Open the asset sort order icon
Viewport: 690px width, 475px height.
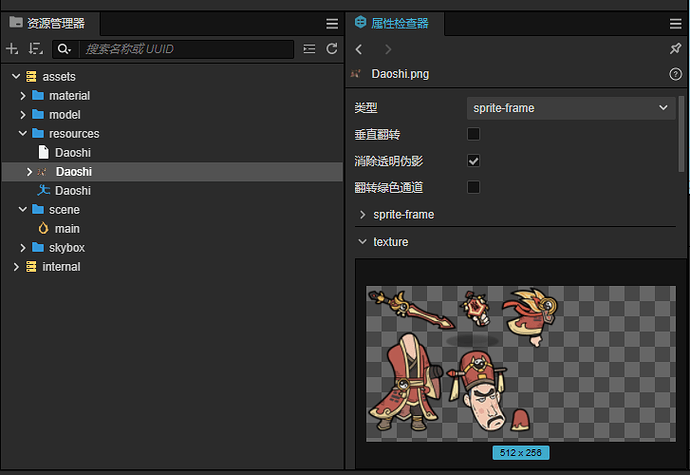pos(36,49)
